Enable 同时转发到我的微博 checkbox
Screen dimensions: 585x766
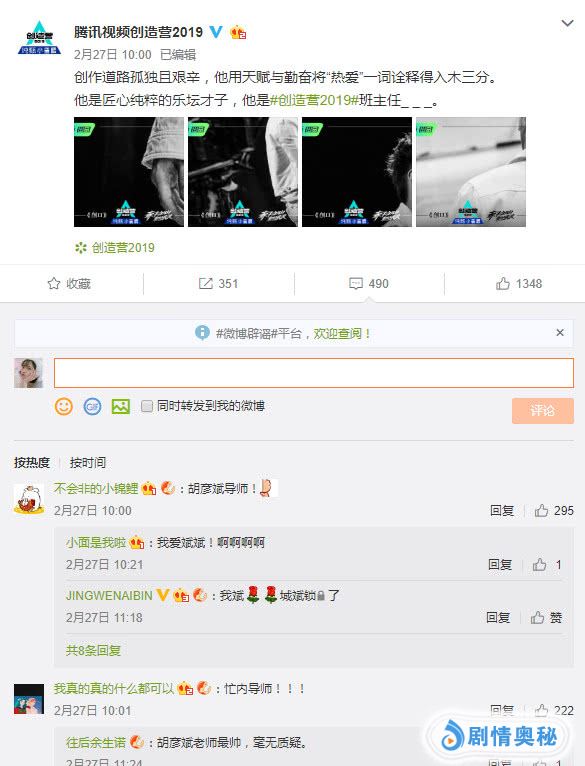pyautogui.click(x=147, y=406)
